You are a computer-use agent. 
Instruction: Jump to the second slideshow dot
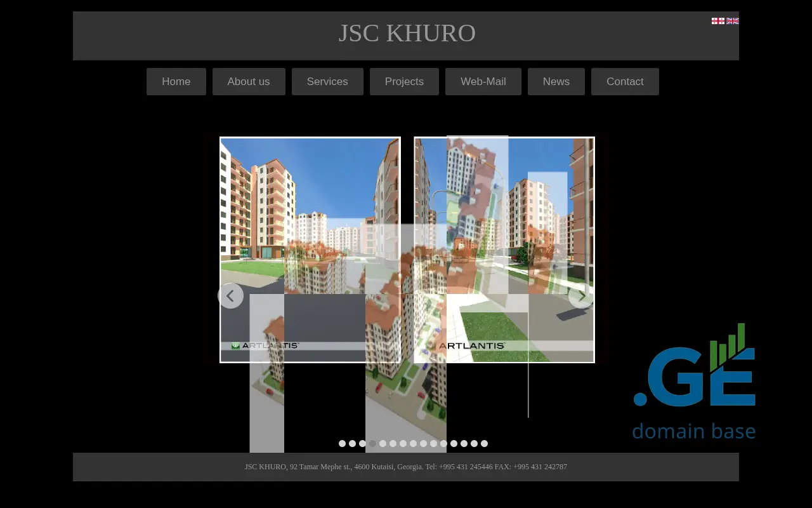pos(353,444)
